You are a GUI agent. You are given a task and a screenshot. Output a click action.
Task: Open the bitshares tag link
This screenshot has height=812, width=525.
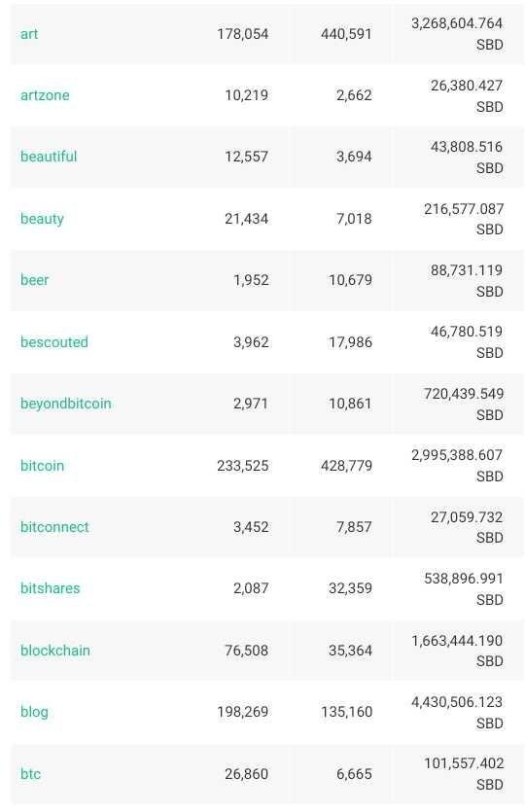51,588
